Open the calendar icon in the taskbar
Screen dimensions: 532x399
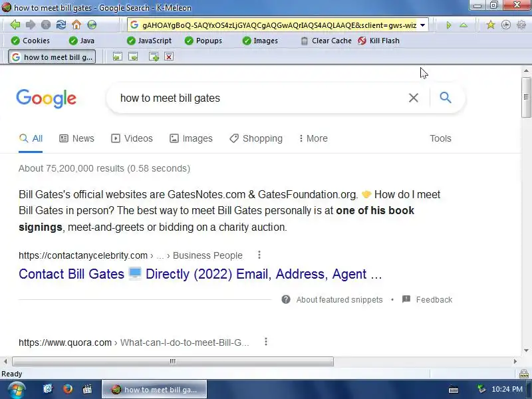coord(87,389)
